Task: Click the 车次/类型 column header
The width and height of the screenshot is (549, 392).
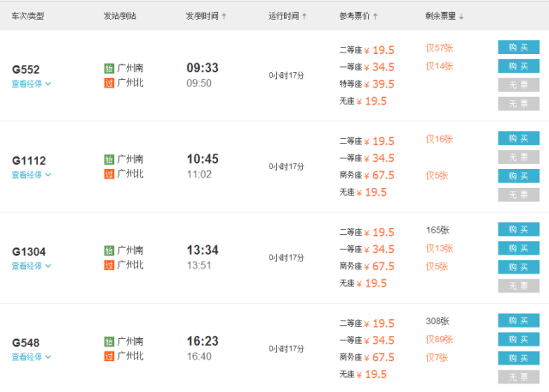Action: (x=27, y=16)
